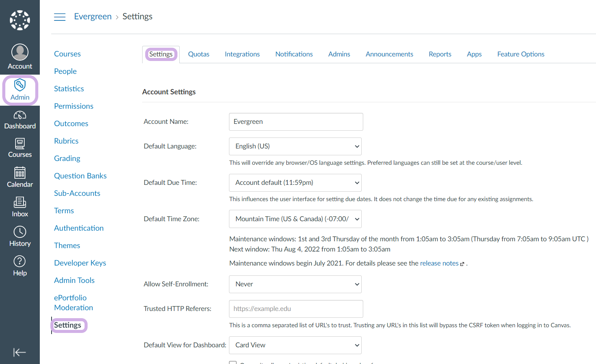
Task: Follow the release notes link
Action: (439, 263)
